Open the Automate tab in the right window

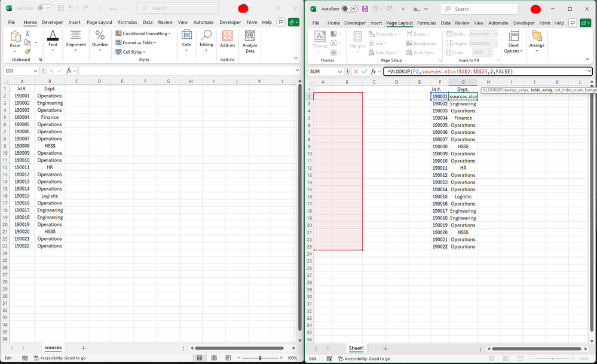pos(498,23)
